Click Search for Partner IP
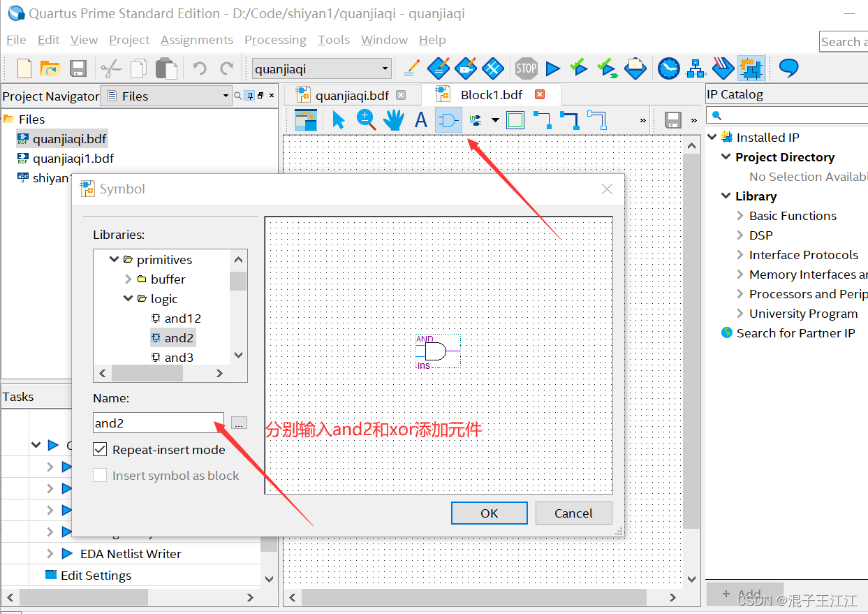The image size is (868, 614). [795, 333]
